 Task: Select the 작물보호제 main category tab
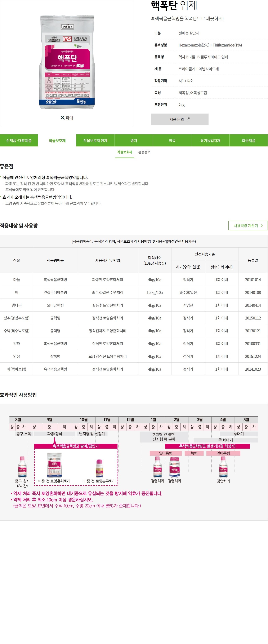(57, 141)
